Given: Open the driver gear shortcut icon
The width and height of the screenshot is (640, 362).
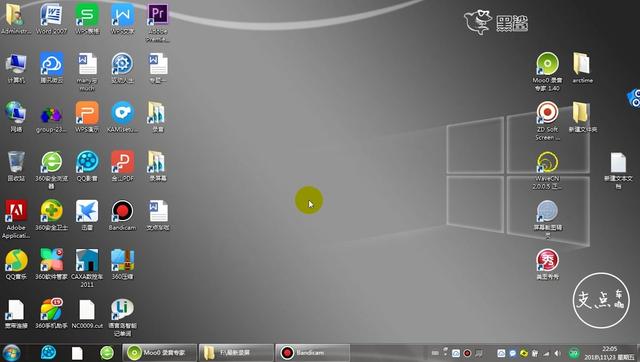Looking at the screenshot, I should tap(122, 67).
